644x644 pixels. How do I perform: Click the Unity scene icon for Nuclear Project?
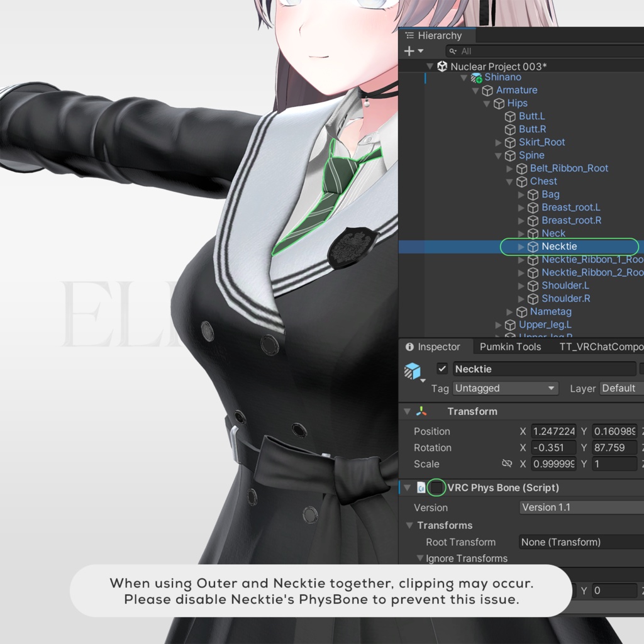click(x=442, y=66)
